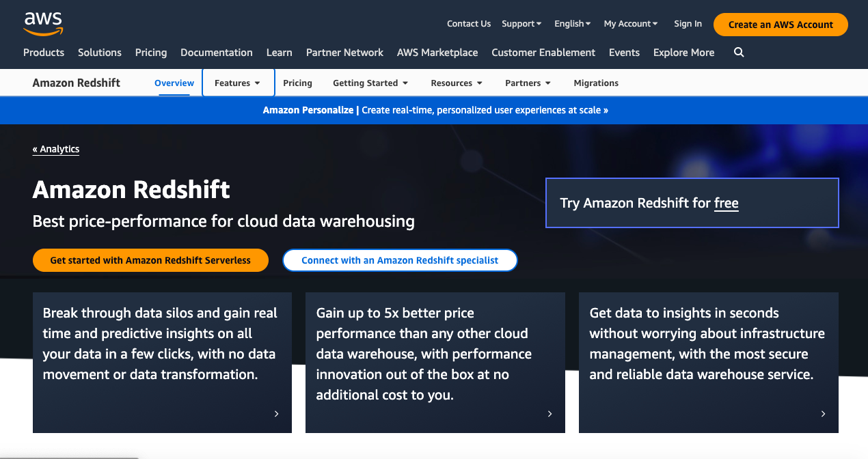The image size is (868, 459).
Task: Open the Getting Started dropdown
Action: [370, 83]
